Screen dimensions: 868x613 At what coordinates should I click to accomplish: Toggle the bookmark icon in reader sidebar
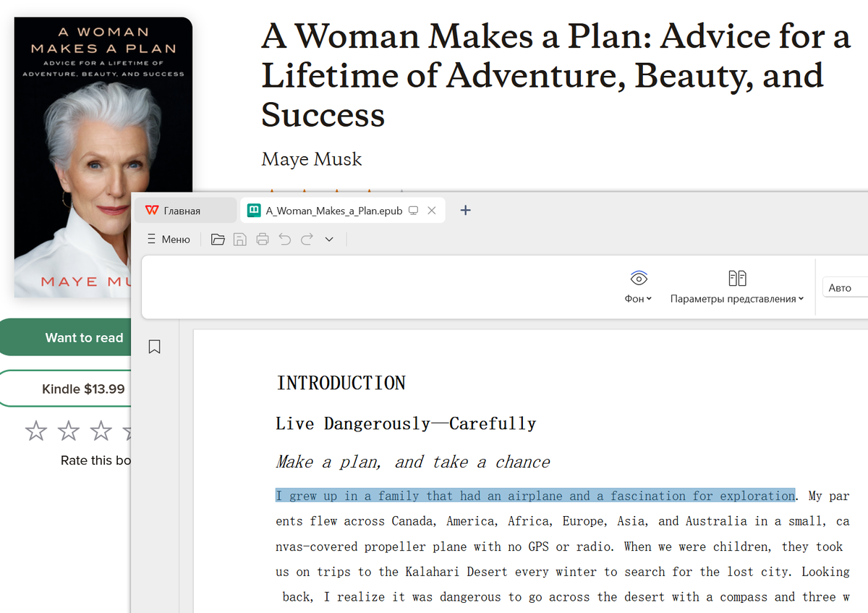coord(154,347)
